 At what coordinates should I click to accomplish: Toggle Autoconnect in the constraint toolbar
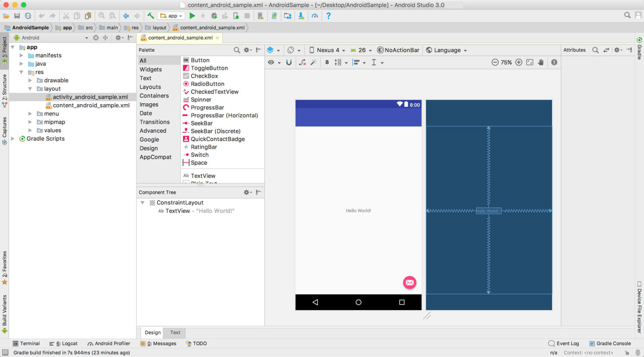pos(289,62)
